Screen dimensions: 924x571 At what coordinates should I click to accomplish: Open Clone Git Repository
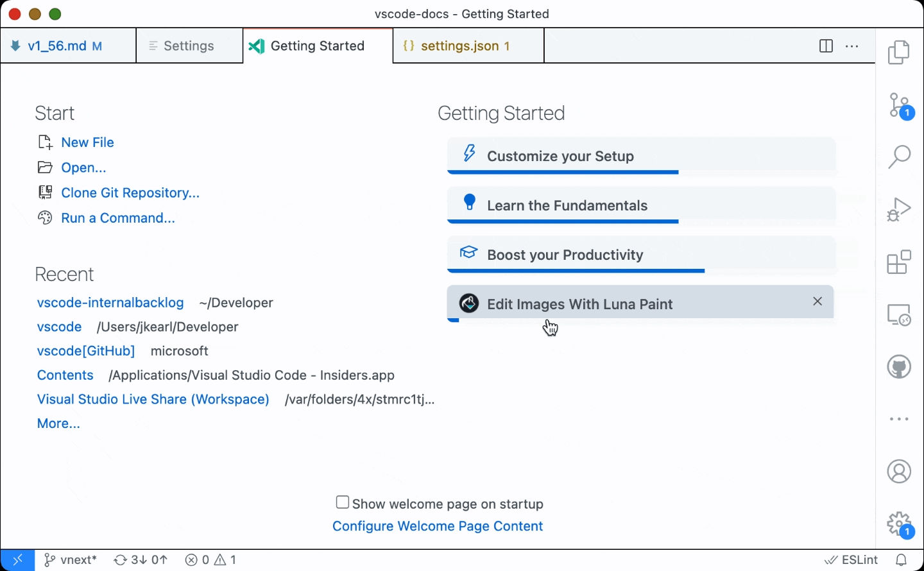(130, 192)
